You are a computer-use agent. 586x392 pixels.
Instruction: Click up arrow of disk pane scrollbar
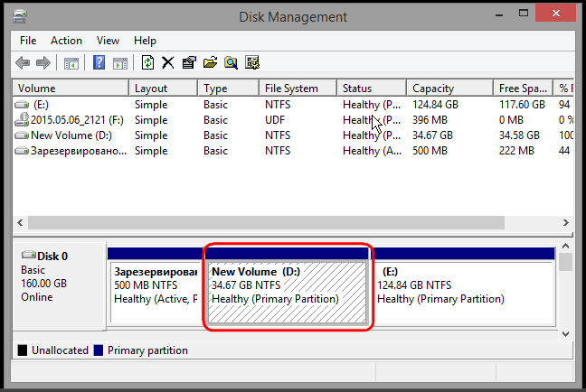pyautogui.click(x=566, y=246)
